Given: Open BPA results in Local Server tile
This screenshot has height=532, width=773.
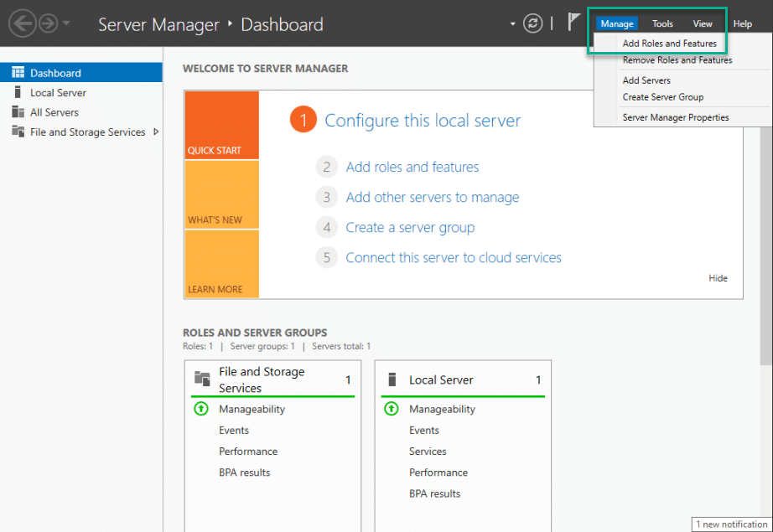Looking at the screenshot, I should coord(434,493).
